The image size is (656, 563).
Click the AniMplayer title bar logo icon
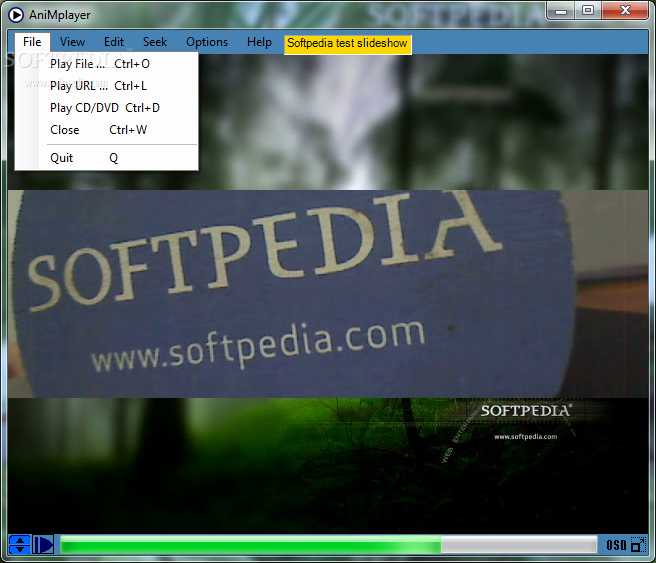click(16, 15)
